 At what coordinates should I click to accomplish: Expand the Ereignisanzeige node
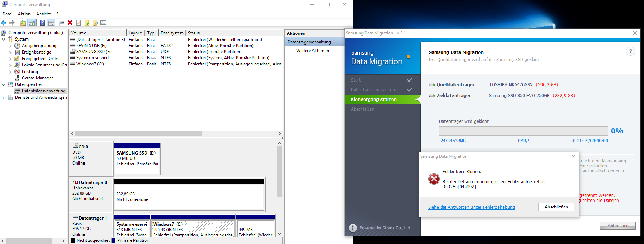pos(10,52)
